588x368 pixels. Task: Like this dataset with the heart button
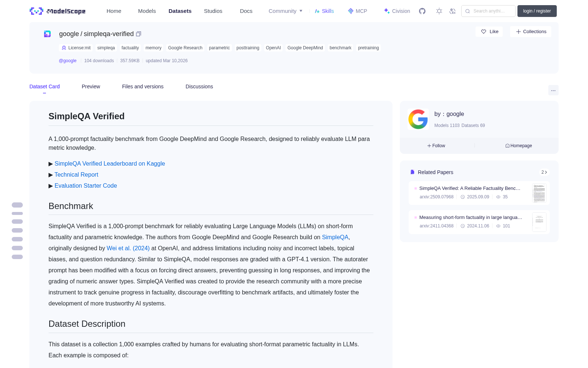coord(489,32)
